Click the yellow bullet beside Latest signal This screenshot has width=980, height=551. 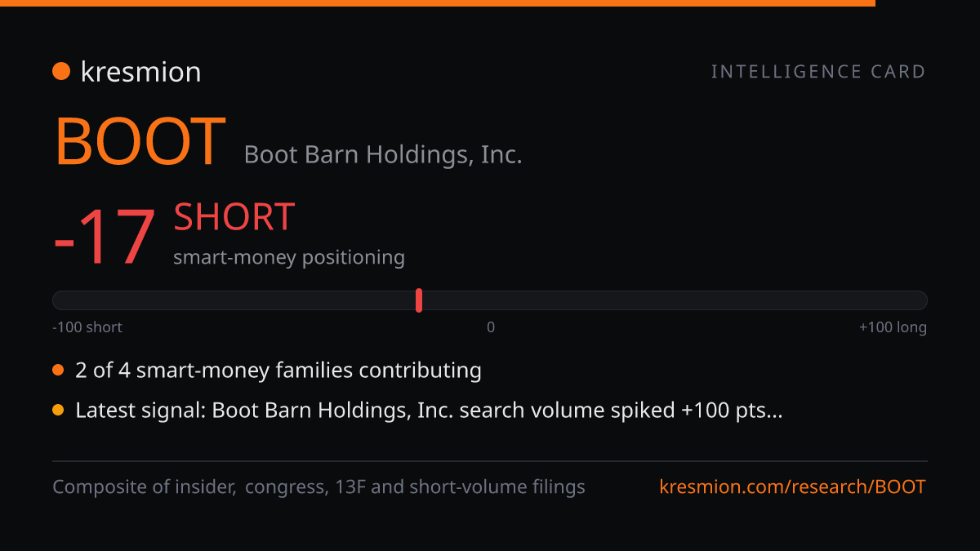(58, 411)
